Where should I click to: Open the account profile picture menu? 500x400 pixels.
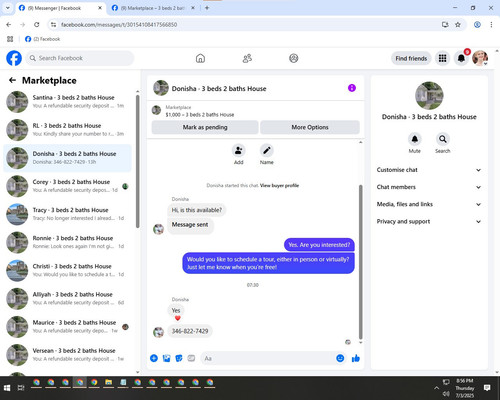[x=480, y=58]
